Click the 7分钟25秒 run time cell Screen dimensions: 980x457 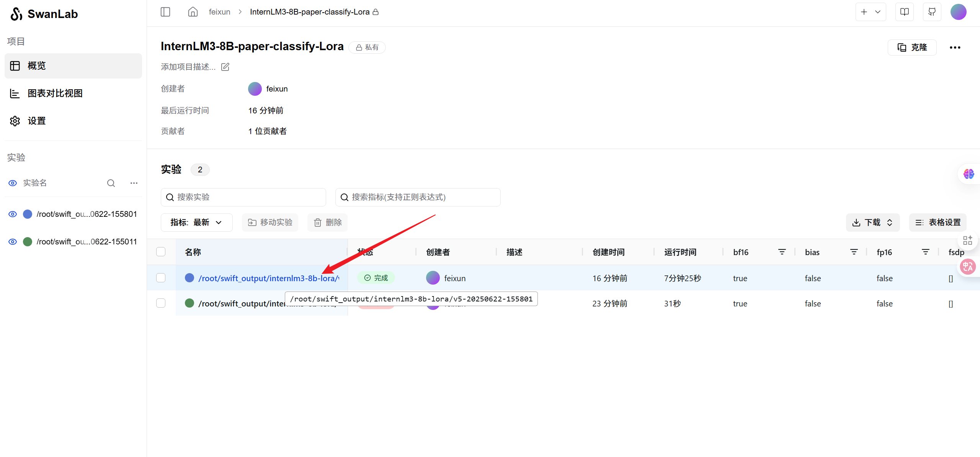683,278
